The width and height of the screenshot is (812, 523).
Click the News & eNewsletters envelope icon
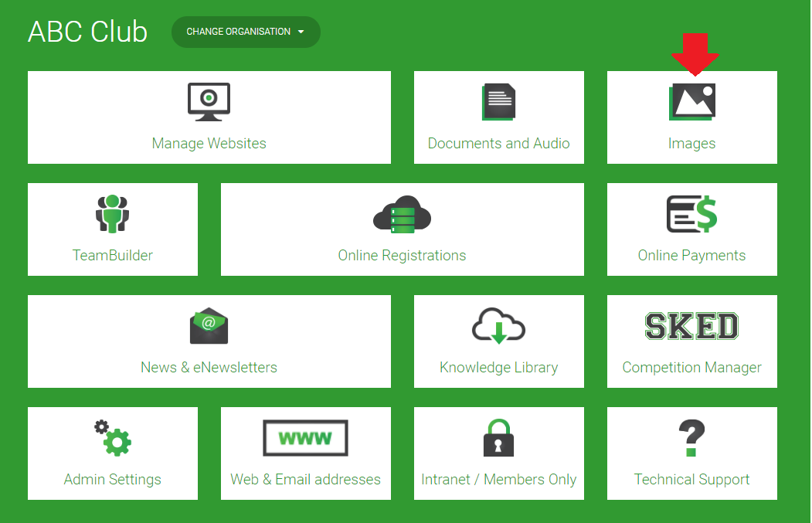(209, 326)
